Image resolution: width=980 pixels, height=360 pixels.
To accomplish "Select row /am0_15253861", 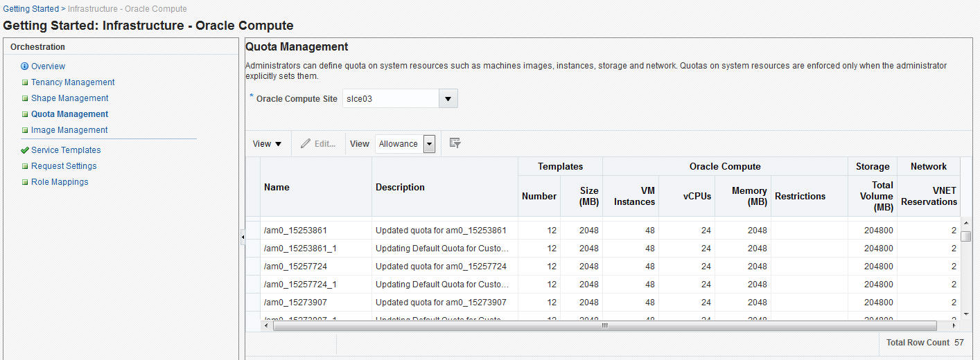I will tap(603, 231).
